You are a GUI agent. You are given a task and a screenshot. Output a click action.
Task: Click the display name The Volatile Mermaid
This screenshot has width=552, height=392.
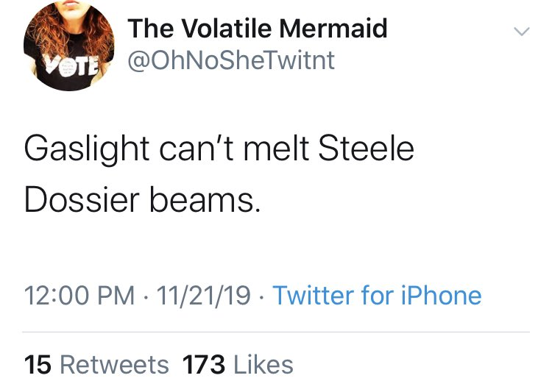[258, 28]
